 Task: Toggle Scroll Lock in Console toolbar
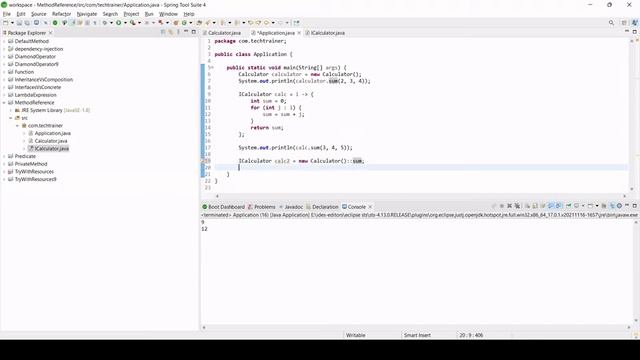(x=534, y=206)
